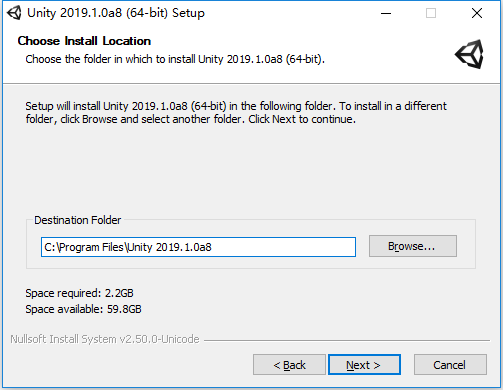Viewport: 503px width, 390px height.
Task: Click the large Unity logo in the header
Action: point(469,54)
